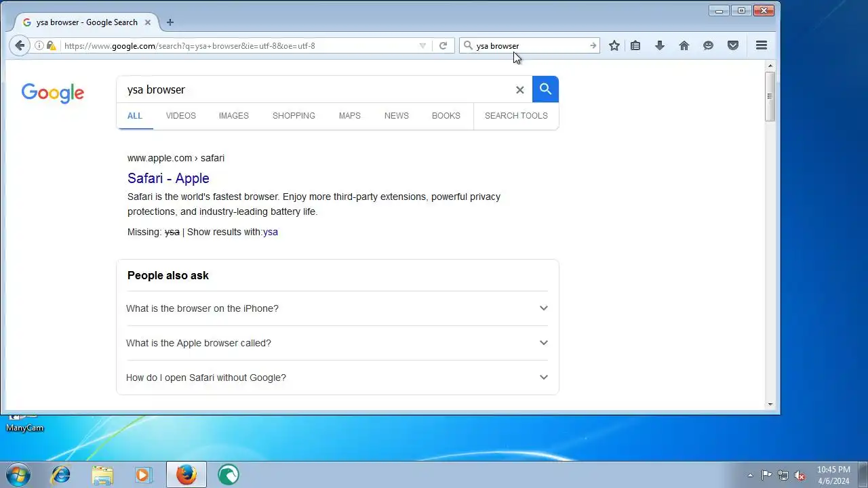Expand "How do I open Safari without Google?"
Image resolution: width=868 pixels, height=488 pixels.
point(337,378)
